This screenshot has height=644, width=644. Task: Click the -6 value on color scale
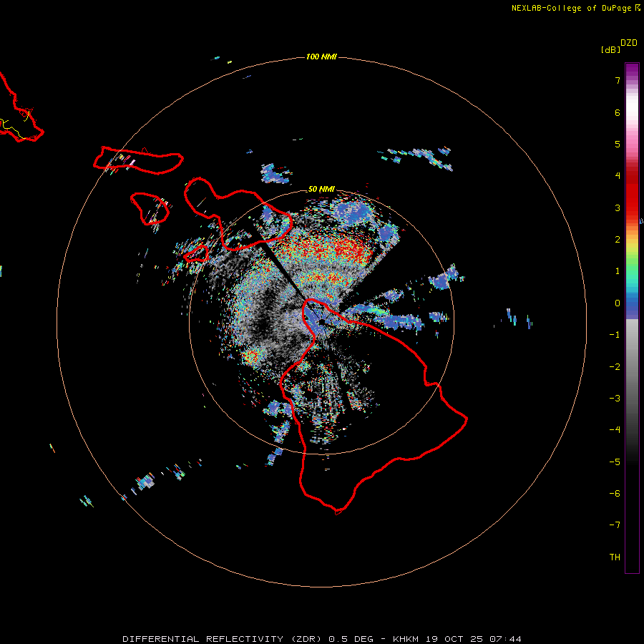click(x=615, y=494)
